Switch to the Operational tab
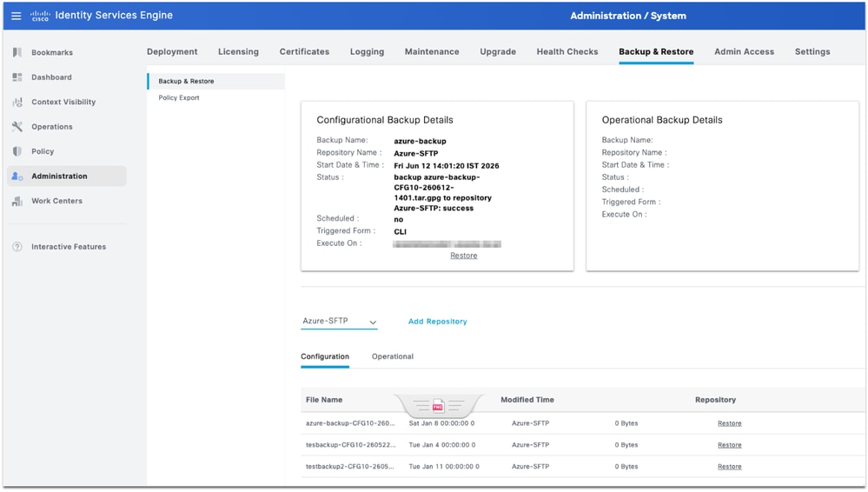 (x=393, y=356)
